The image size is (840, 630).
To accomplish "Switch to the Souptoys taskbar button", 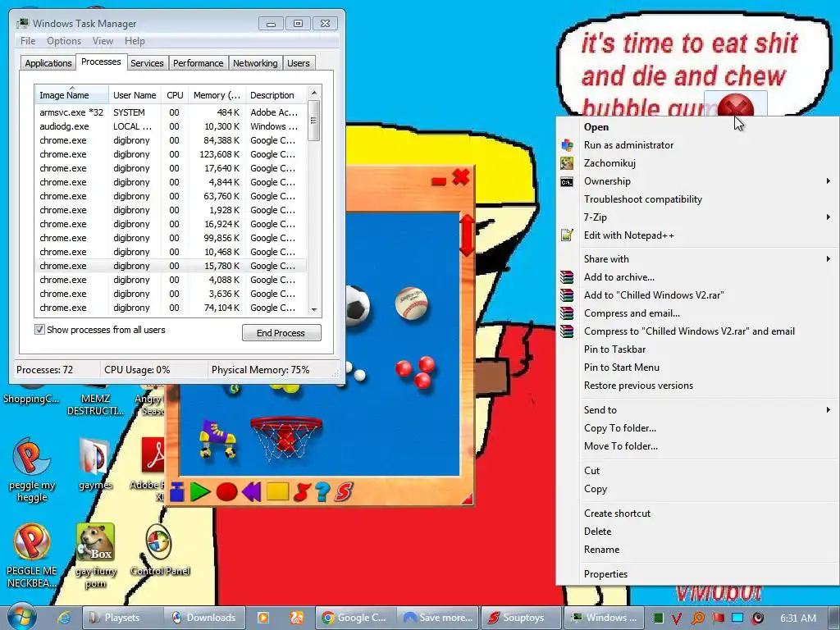I will click(x=520, y=618).
